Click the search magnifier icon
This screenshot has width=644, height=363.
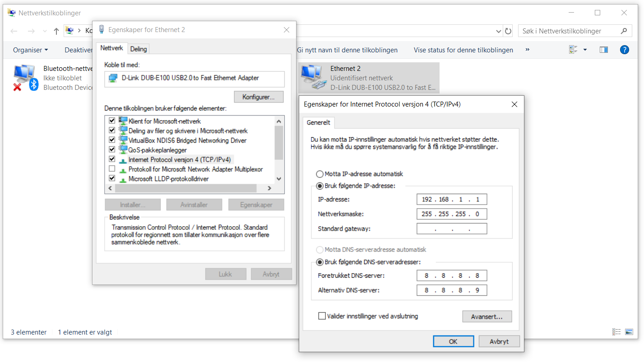[624, 30]
